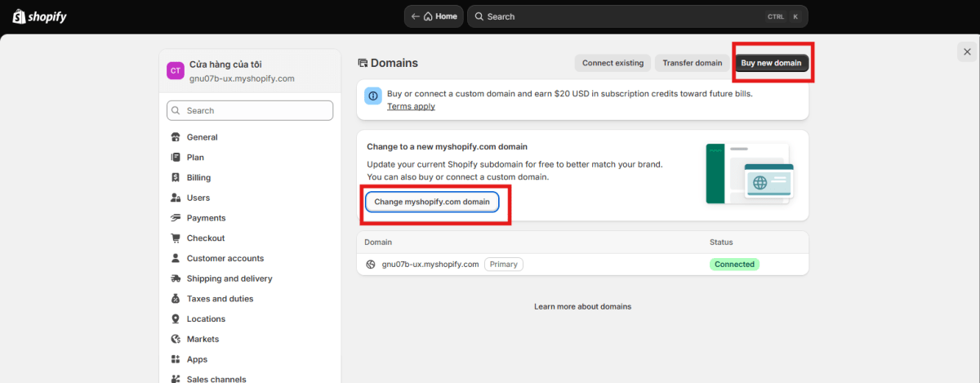Click the Status column header
This screenshot has width=980, height=383.
[721, 243]
